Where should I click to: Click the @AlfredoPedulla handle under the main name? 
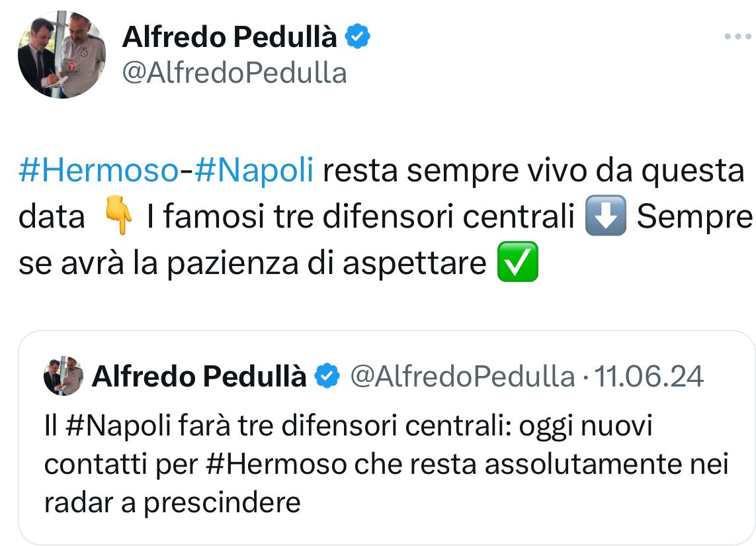234,73
